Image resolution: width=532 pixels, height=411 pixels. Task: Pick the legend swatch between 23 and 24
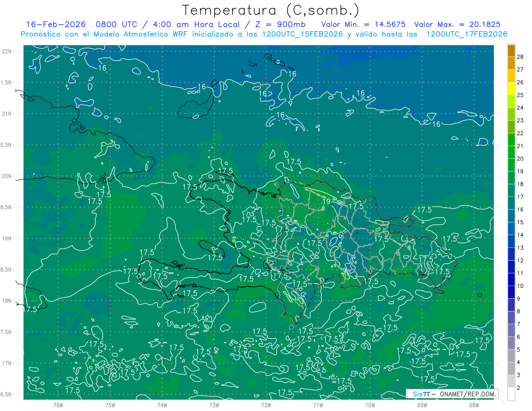point(511,114)
